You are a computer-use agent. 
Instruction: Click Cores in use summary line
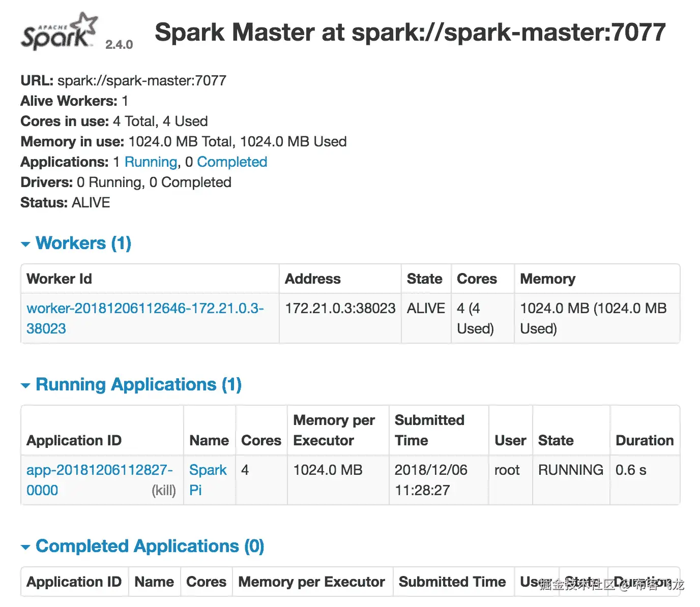click(114, 121)
